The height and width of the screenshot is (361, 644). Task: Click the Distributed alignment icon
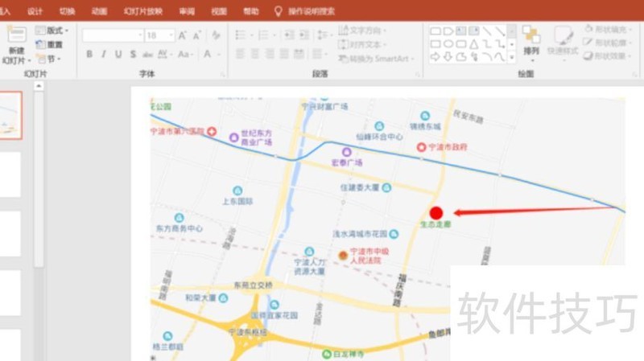299,54
